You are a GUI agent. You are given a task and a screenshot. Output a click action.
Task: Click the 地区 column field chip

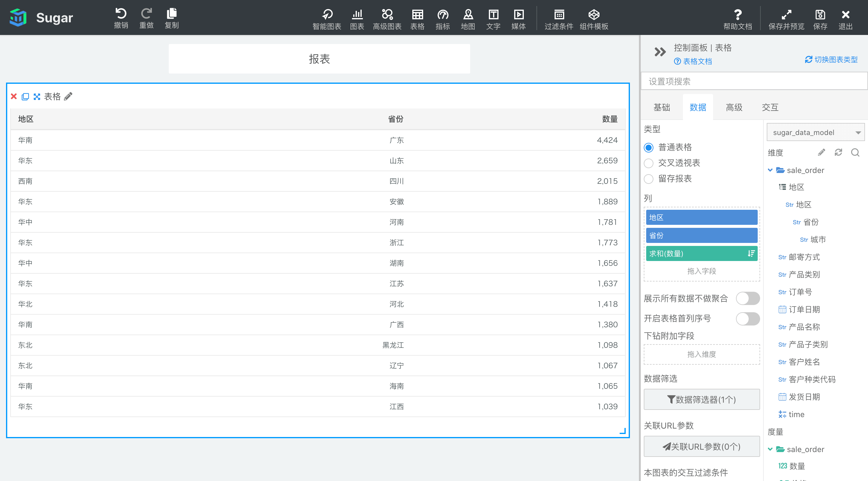pos(702,218)
